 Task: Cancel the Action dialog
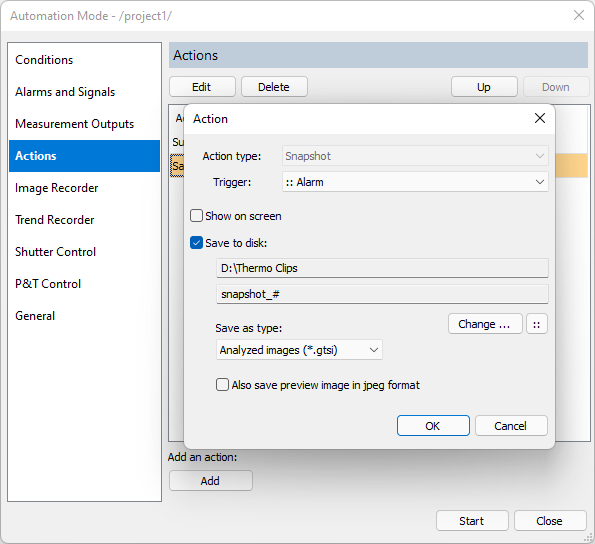[511, 426]
